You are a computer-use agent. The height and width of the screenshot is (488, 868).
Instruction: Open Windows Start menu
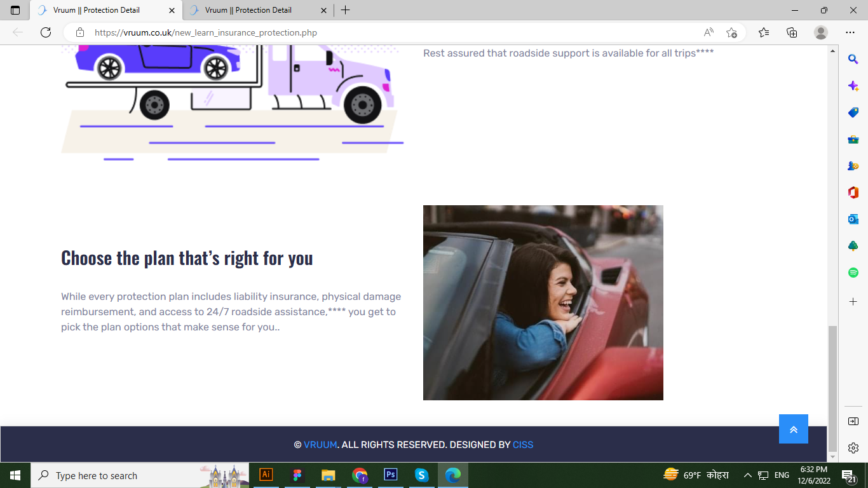pyautogui.click(x=15, y=475)
